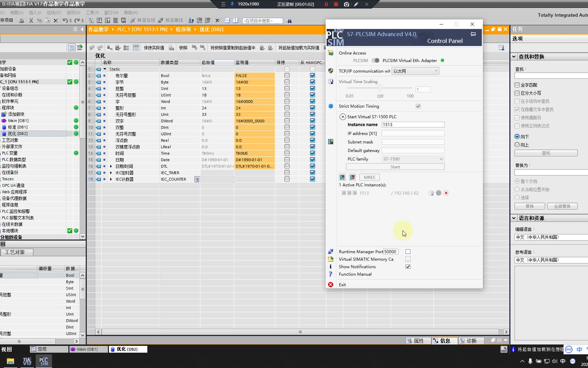
Task: Enable the Runtime Manager Port checkbox
Action: [408, 251]
